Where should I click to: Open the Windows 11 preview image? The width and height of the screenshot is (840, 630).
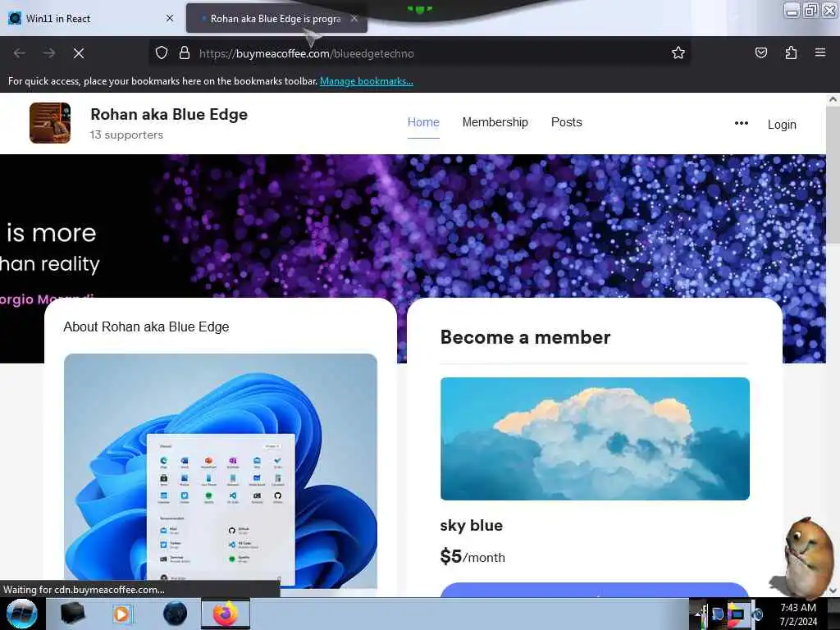click(220, 471)
